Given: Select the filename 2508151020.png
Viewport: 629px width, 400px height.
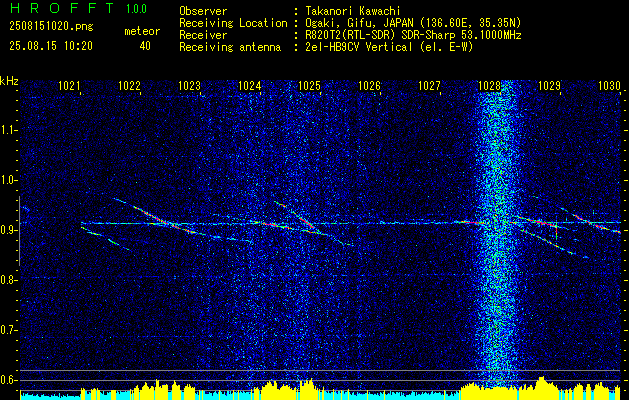Looking at the screenshot, I should pyautogui.click(x=51, y=27).
